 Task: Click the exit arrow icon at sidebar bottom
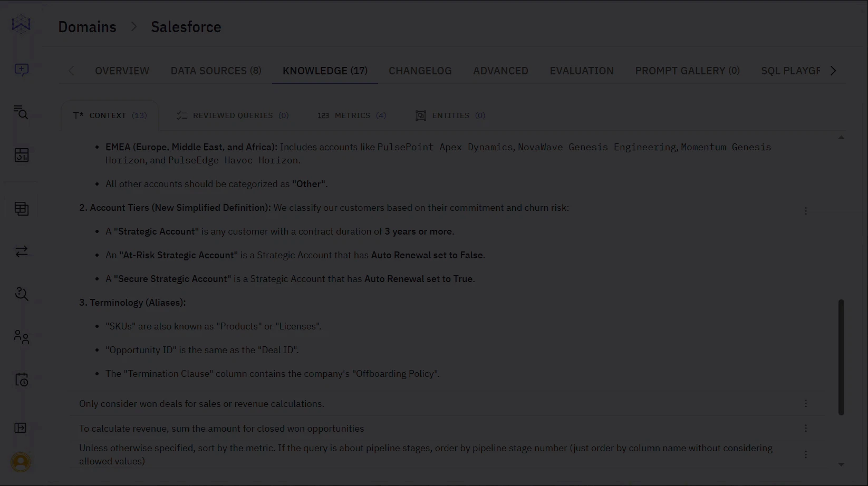coord(20,428)
